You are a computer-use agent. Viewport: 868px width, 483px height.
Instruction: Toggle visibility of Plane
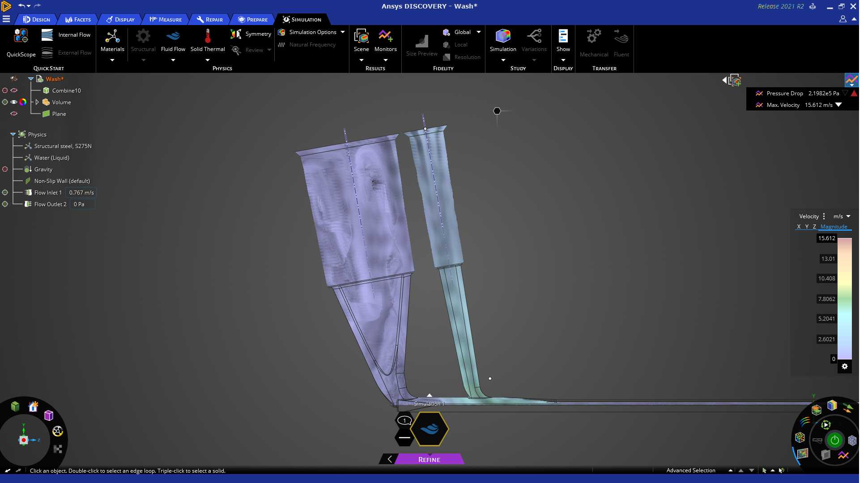pos(14,114)
